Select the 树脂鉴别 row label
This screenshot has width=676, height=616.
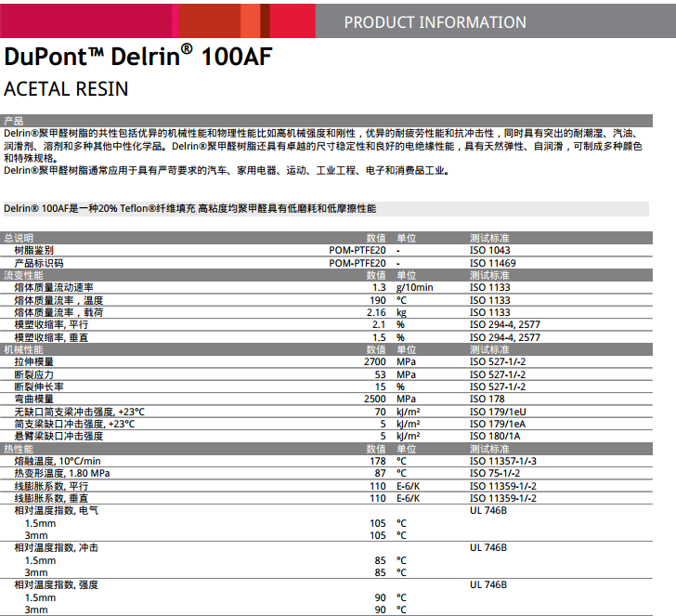pyautogui.click(x=33, y=250)
